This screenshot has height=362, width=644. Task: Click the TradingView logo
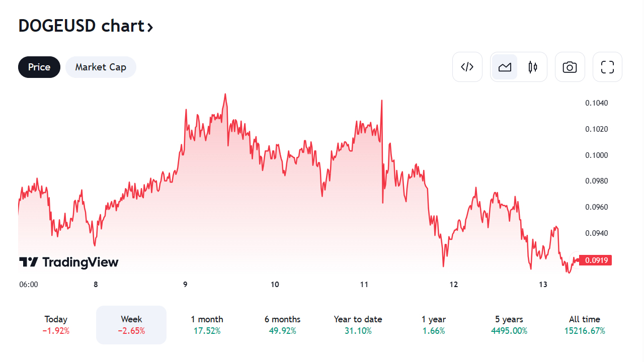click(x=69, y=262)
